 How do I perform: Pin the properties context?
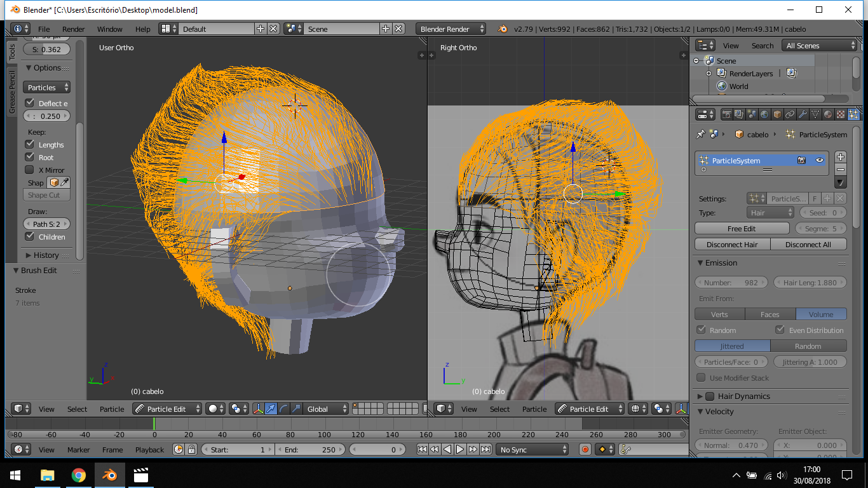tap(700, 134)
